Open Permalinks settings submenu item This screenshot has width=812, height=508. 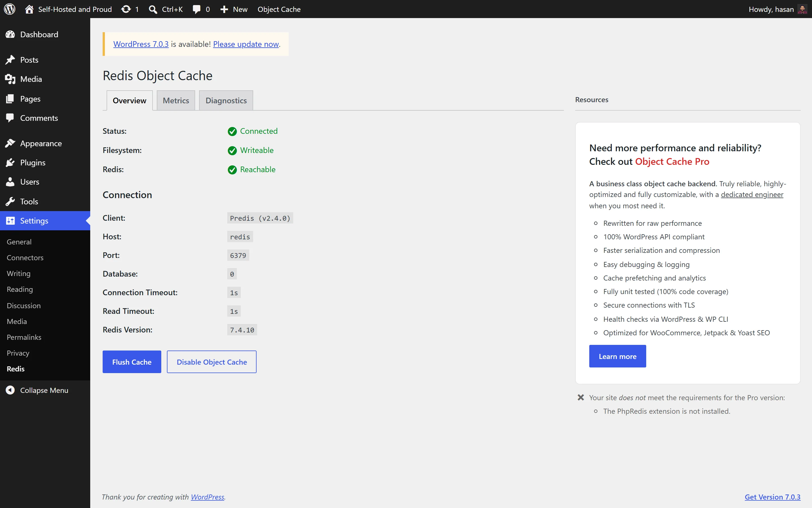click(24, 337)
